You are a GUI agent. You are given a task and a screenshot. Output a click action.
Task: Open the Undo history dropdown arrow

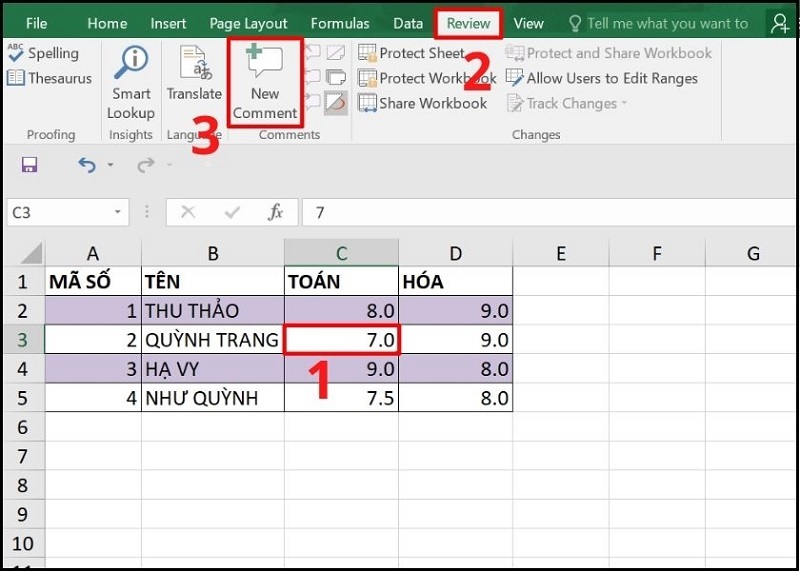[110, 166]
